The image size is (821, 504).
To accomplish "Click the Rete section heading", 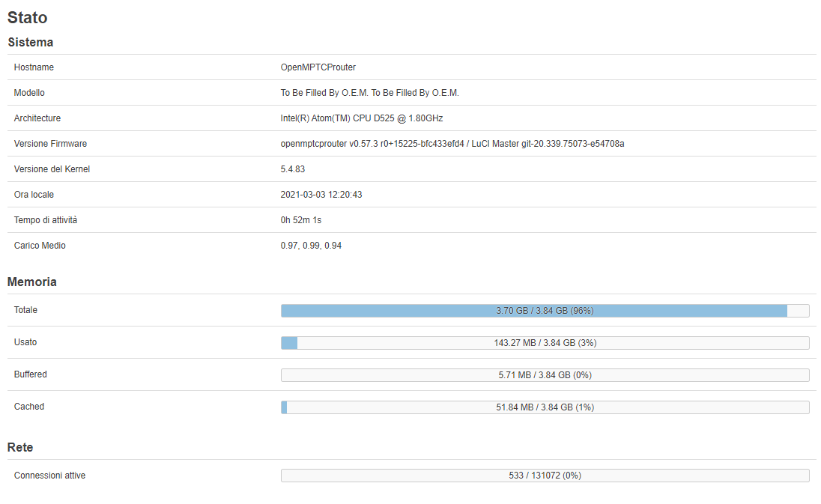I will click(x=18, y=447).
